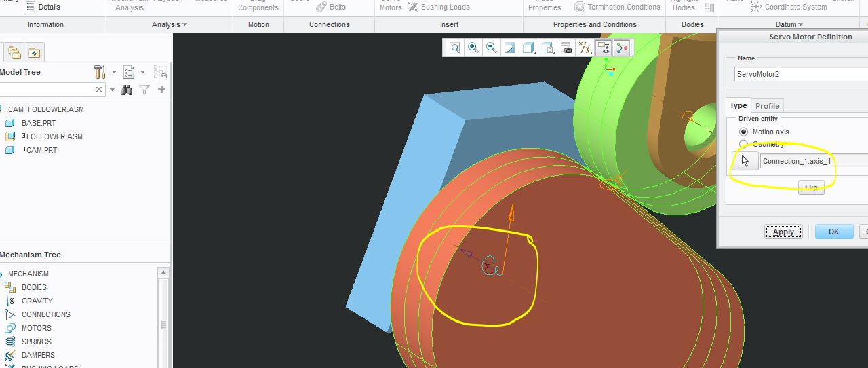Screen dimensions: 868x368
Task: Select CAM.PRT in the Model Tree
Action: coord(41,150)
